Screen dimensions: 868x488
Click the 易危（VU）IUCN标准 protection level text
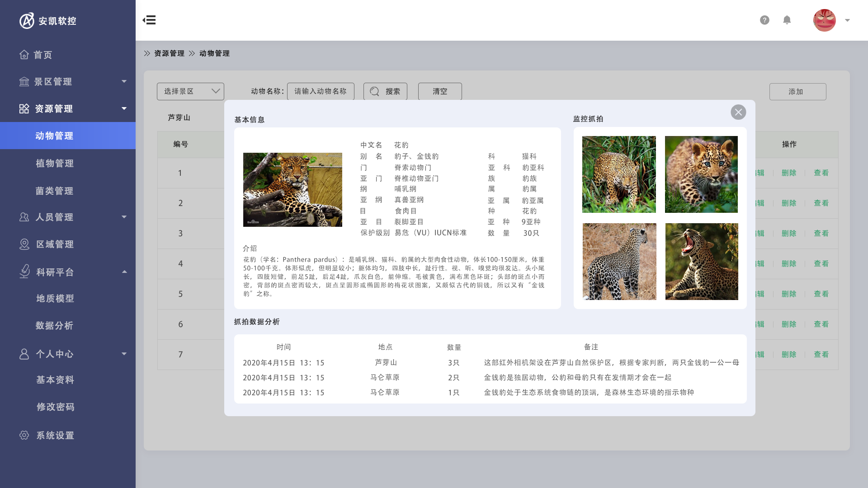[x=430, y=233]
